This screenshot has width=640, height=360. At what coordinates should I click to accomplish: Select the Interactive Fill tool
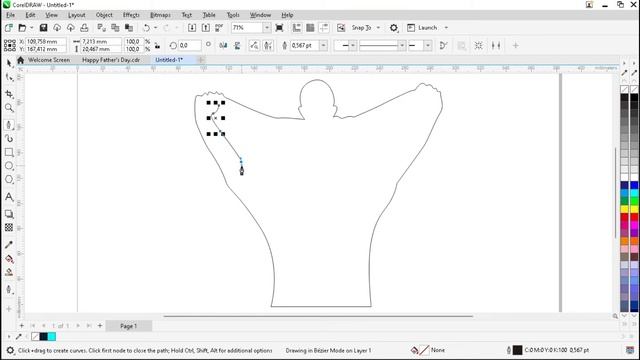pyautogui.click(x=9, y=259)
